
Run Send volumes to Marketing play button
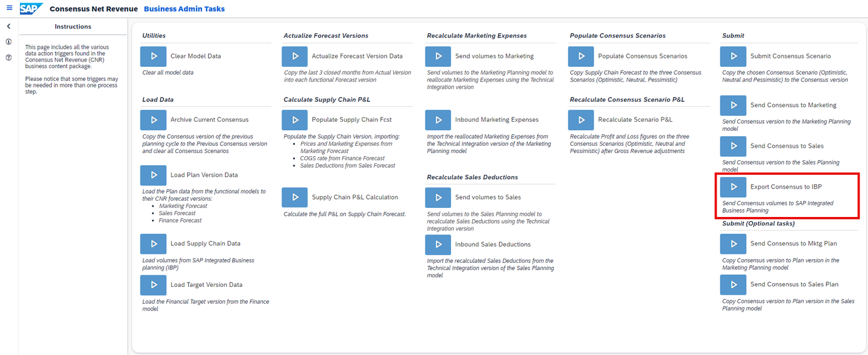(x=438, y=56)
